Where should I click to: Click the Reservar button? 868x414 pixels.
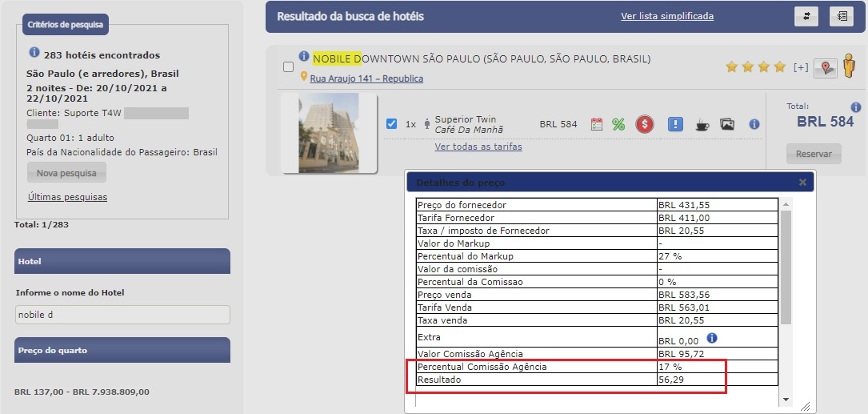click(814, 154)
